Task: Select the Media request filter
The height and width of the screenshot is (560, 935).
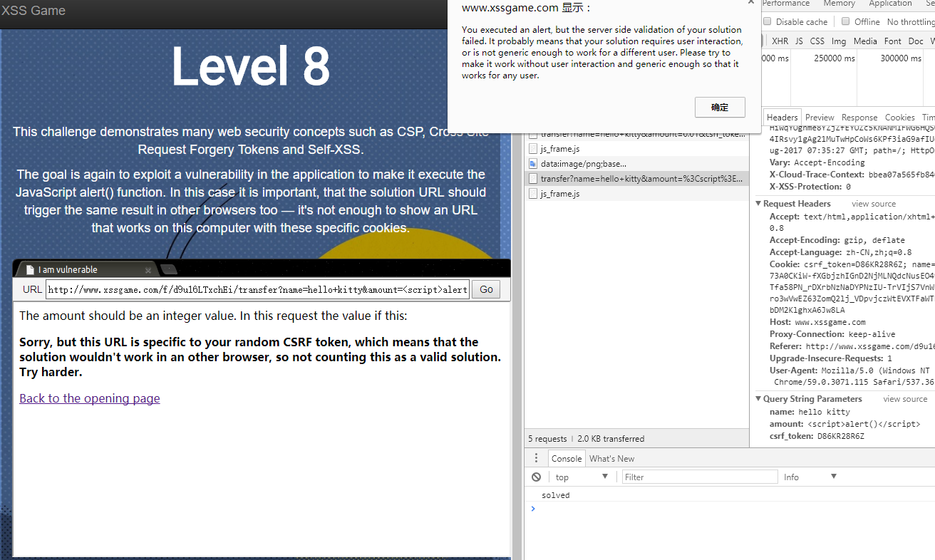Action: click(864, 41)
